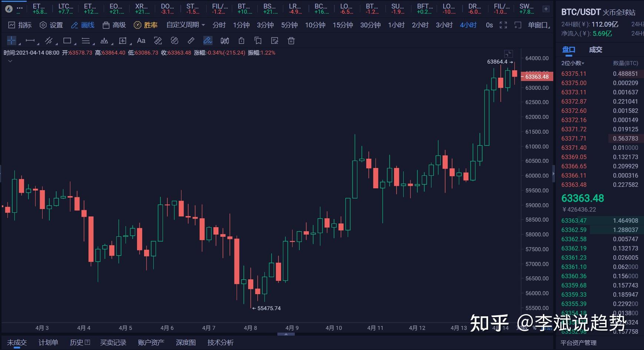
Task: Select the parallel channel drawing tool
Action: coord(49,40)
